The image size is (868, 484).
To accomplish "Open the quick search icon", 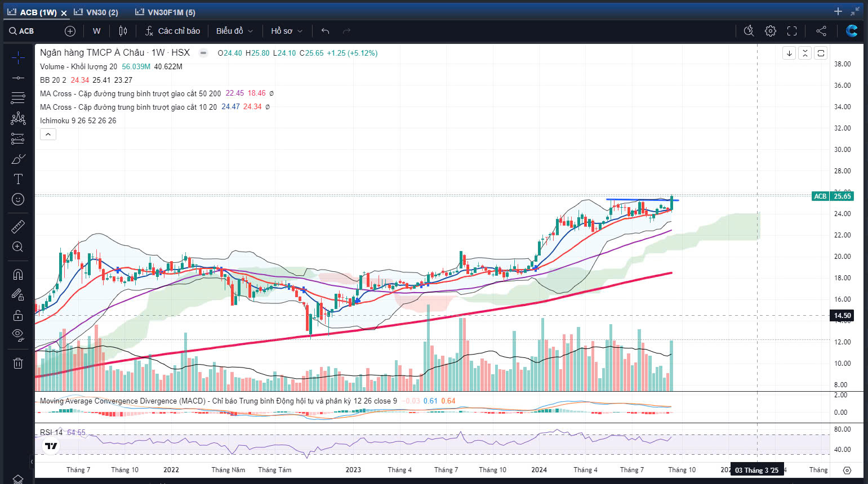I will 749,31.
